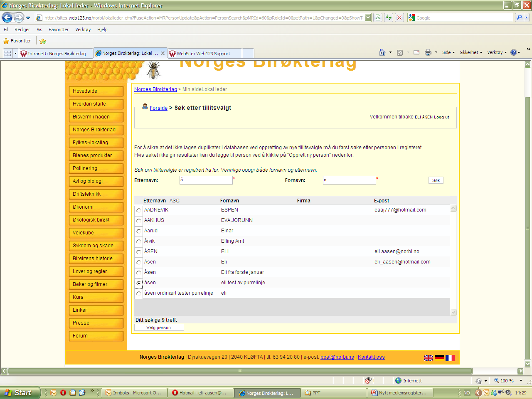Go forward with the browser Forward arrow
This screenshot has width=532, height=399.
19,17
